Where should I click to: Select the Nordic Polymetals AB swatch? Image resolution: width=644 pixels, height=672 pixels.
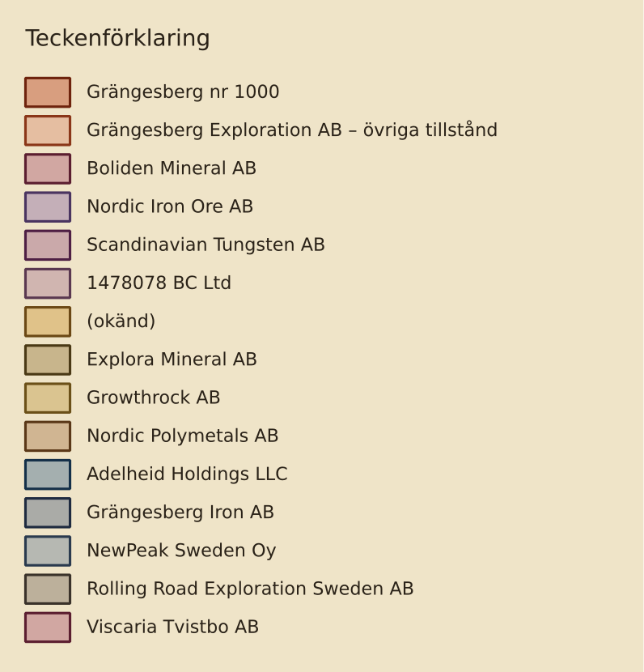48,436
